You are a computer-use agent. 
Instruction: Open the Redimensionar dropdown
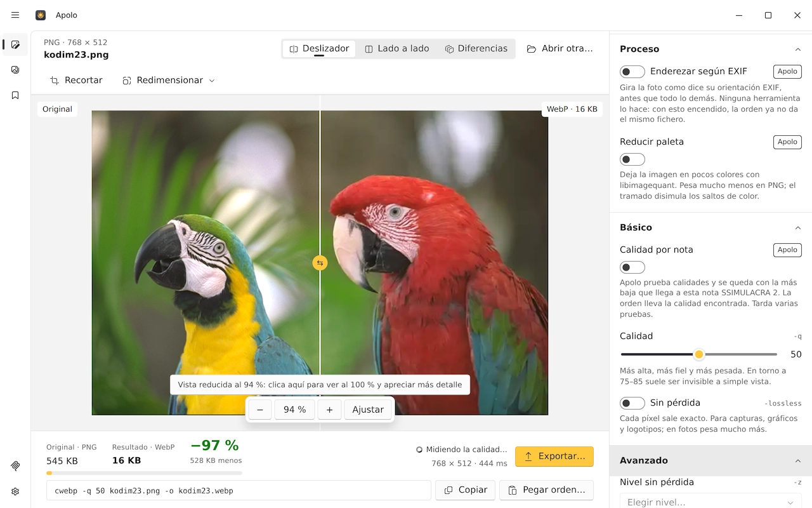click(x=169, y=81)
